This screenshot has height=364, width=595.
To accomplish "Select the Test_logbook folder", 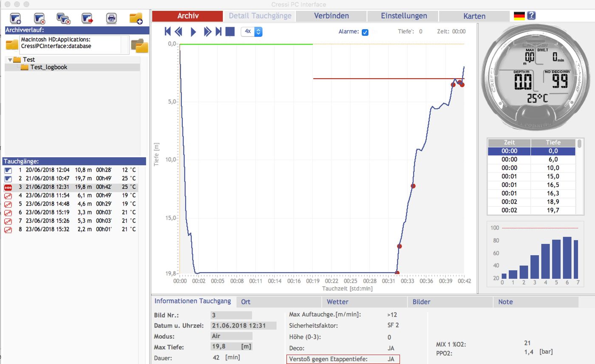I will (x=48, y=67).
